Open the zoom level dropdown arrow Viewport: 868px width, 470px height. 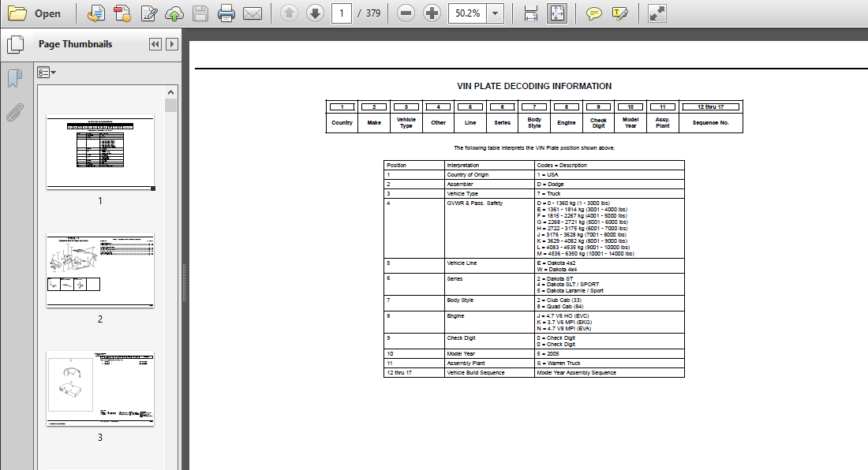click(x=496, y=13)
